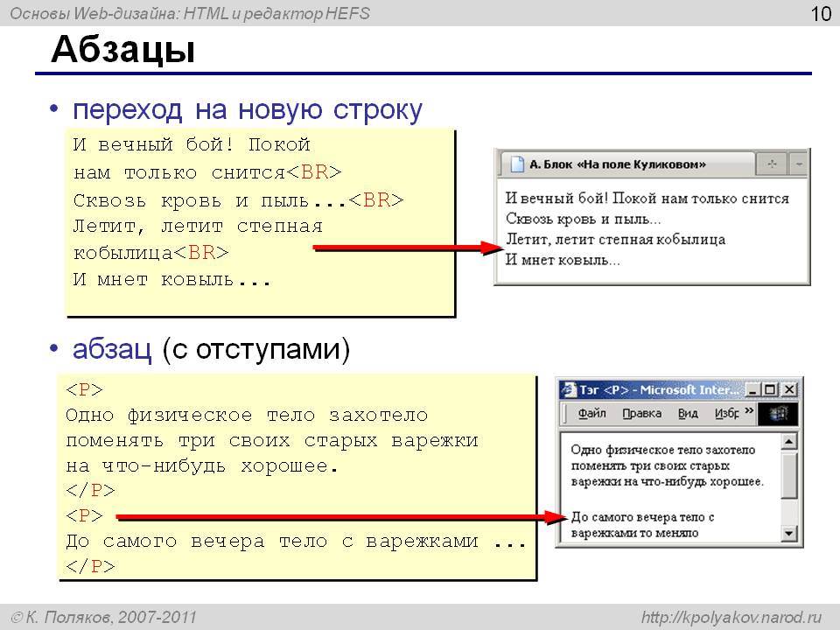Click code line «на что-нибудь хорошее.»
This screenshot has height=630, width=840.
click(x=202, y=465)
